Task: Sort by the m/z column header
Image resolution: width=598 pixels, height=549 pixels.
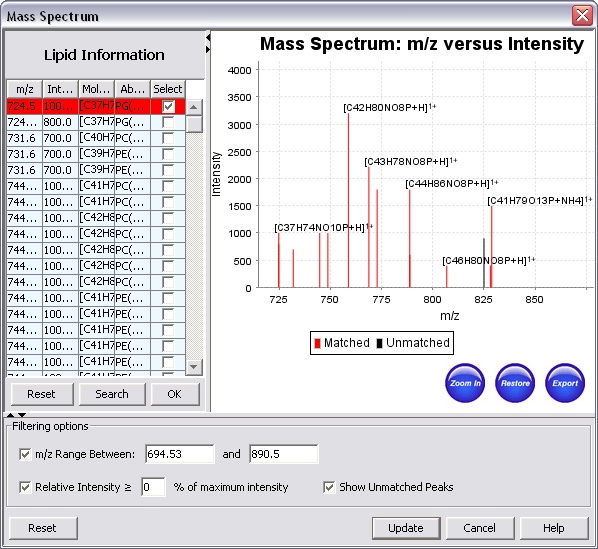Action: click(x=25, y=89)
